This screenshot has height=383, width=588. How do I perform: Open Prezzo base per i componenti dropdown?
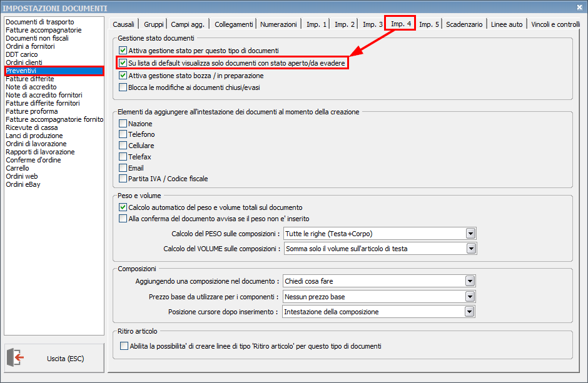point(470,297)
